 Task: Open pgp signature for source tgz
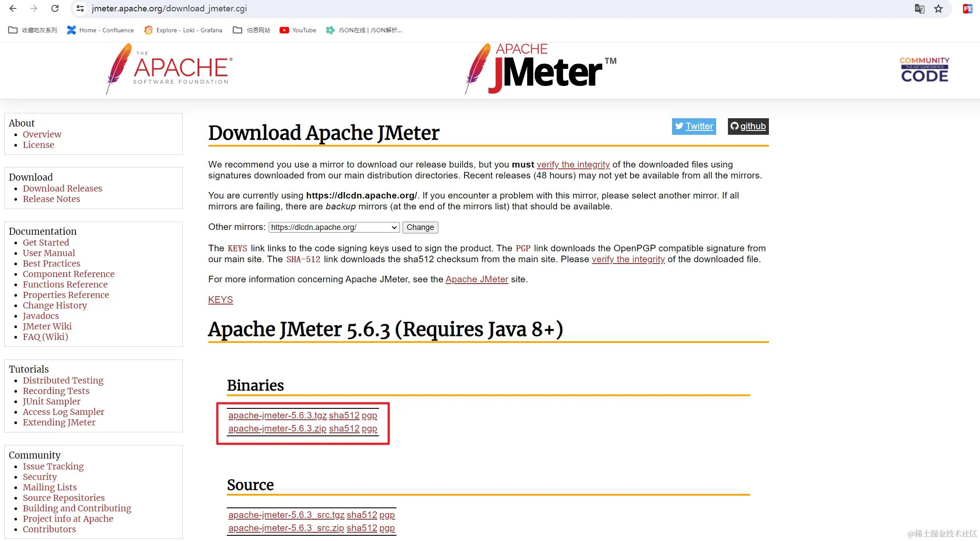click(x=387, y=515)
